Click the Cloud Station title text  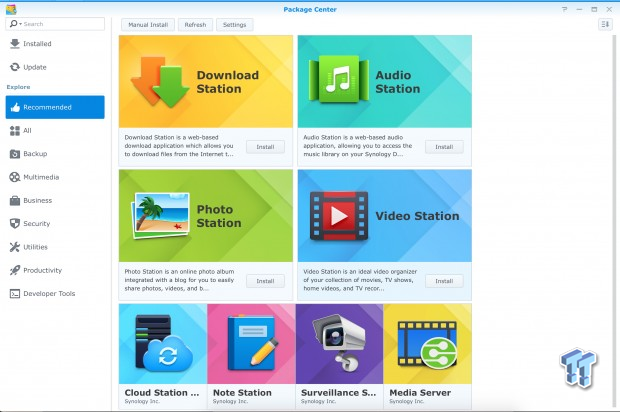click(x=162, y=393)
